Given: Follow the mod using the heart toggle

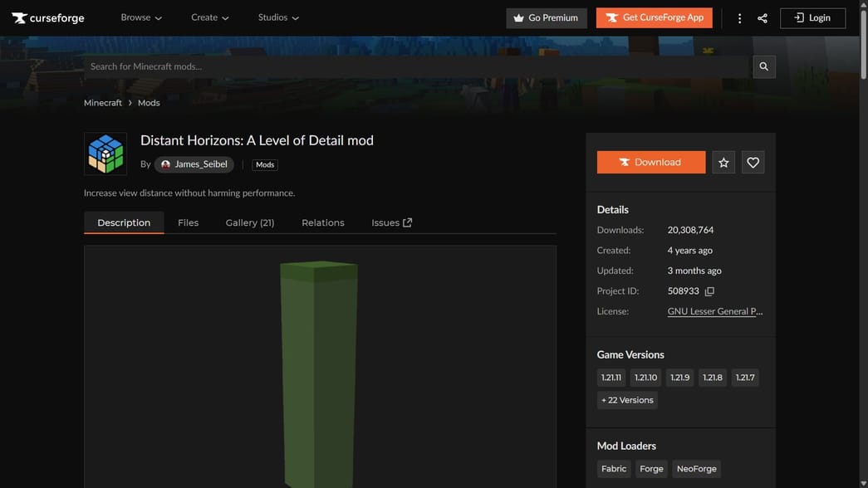Looking at the screenshot, I should [753, 162].
